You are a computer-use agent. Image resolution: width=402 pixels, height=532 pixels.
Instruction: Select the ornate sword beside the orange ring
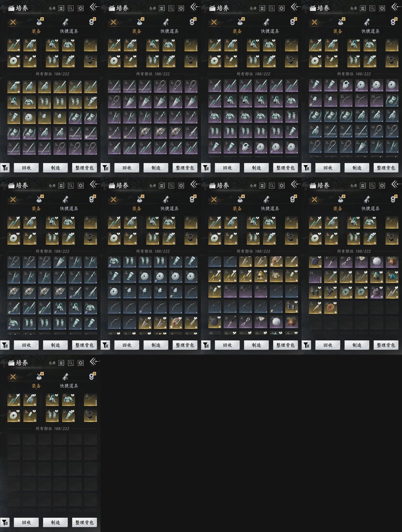point(315,308)
